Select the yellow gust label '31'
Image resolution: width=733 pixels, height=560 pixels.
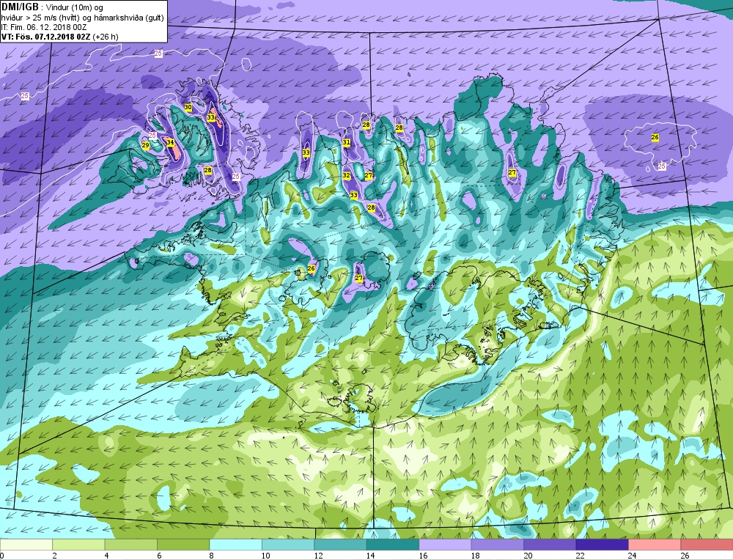click(347, 142)
